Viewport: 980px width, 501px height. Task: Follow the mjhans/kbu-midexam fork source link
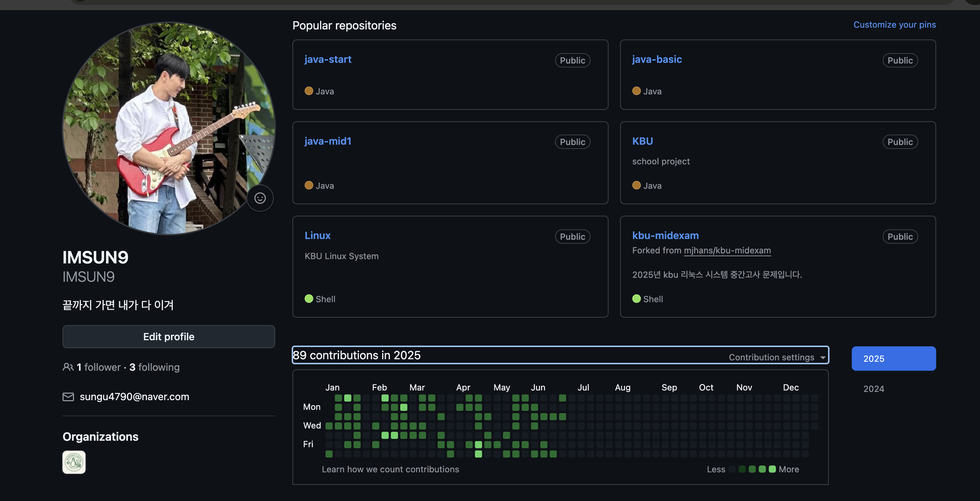[727, 250]
